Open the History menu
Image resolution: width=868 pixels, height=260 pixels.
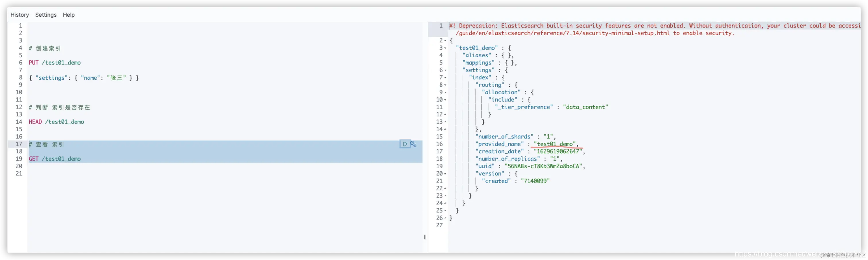20,15
